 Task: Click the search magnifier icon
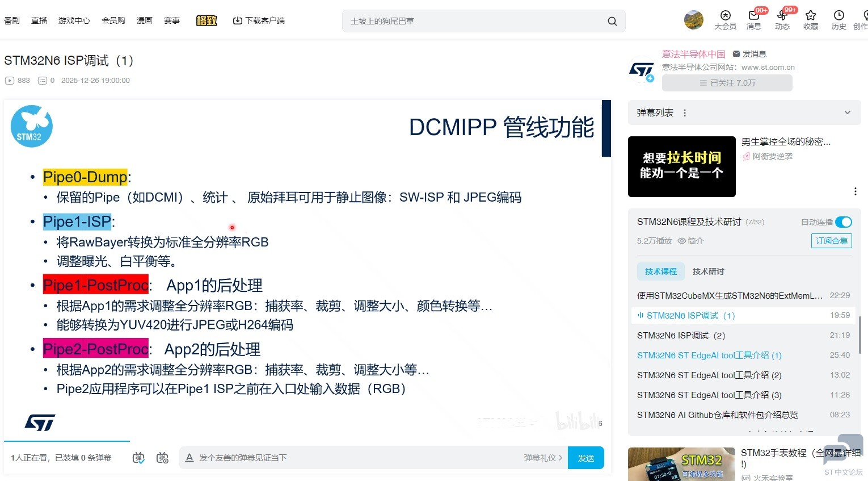tap(612, 21)
